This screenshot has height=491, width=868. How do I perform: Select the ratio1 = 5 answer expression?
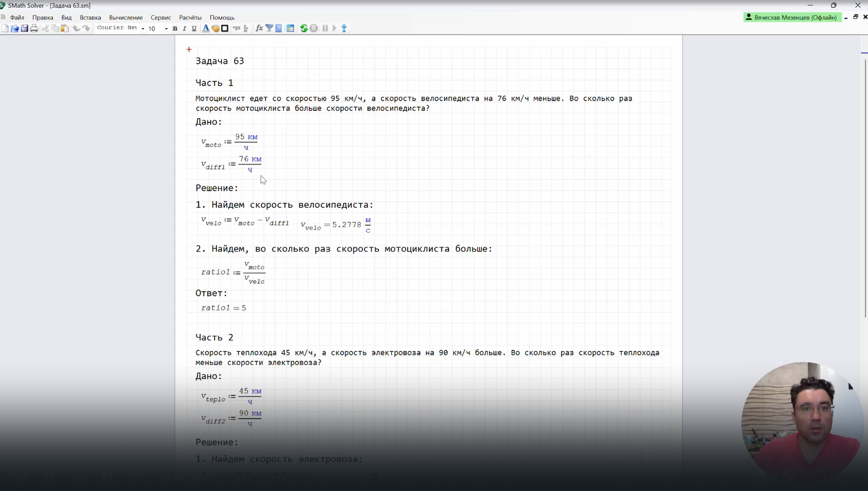click(223, 308)
